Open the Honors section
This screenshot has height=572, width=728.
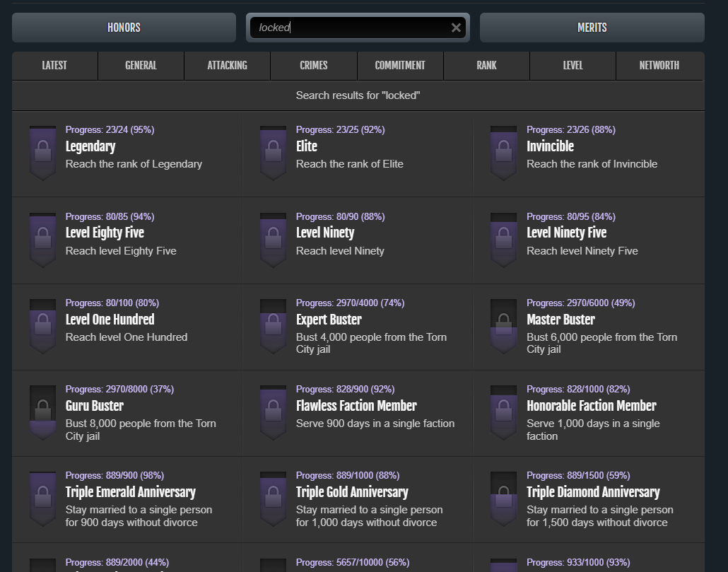pos(124,28)
